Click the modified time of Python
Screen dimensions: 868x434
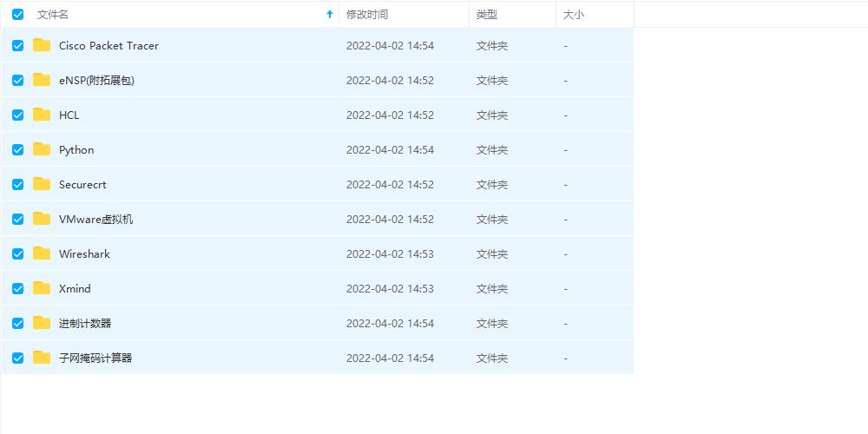tap(391, 150)
